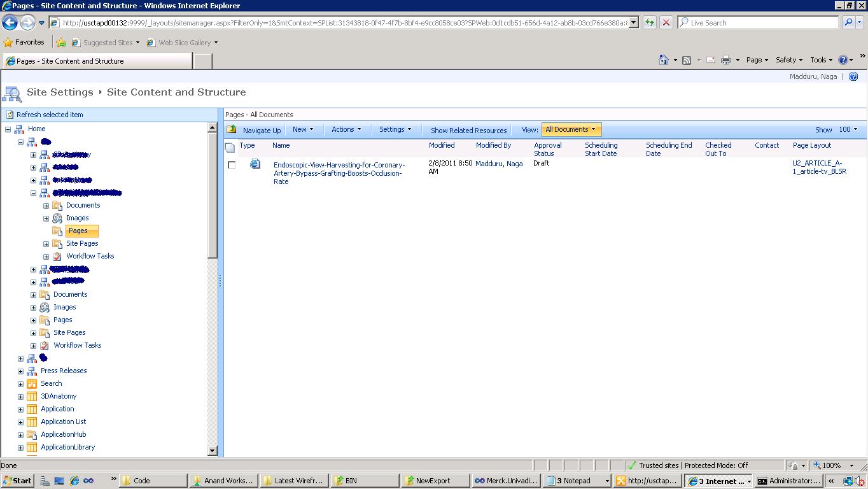Open the Notepad taskbar button
Viewport: 868px width, 489px height.
pos(578,481)
